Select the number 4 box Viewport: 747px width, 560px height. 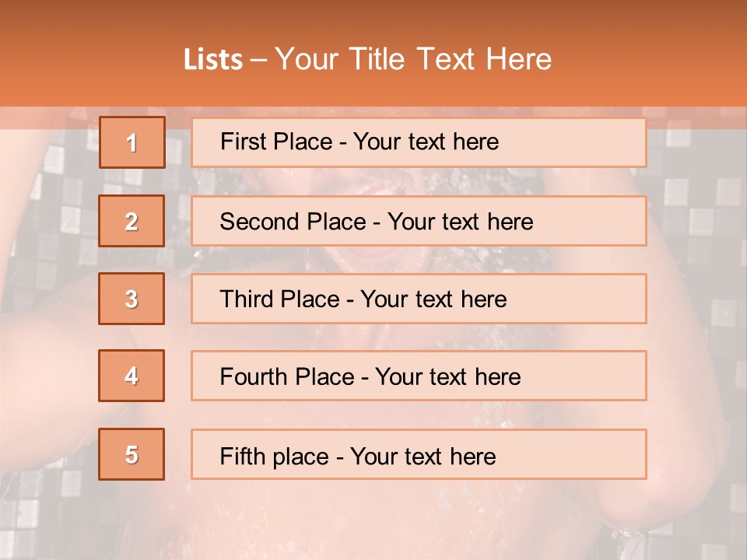[132, 376]
